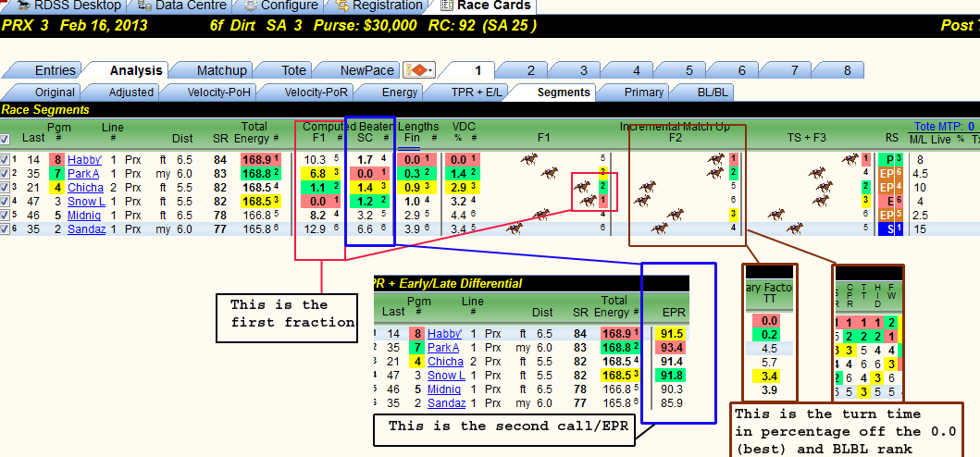Uncheck the Midniq row checkbox

point(5,215)
